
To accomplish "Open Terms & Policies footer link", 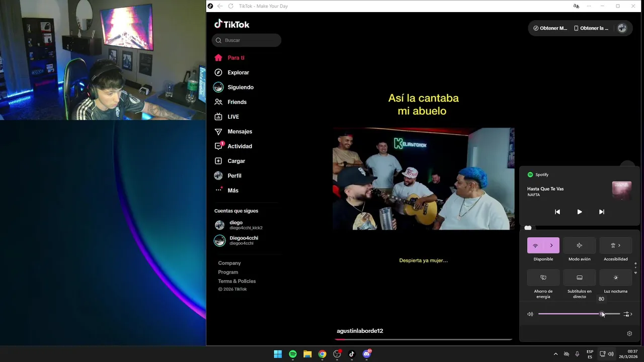I will coord(237,281).
